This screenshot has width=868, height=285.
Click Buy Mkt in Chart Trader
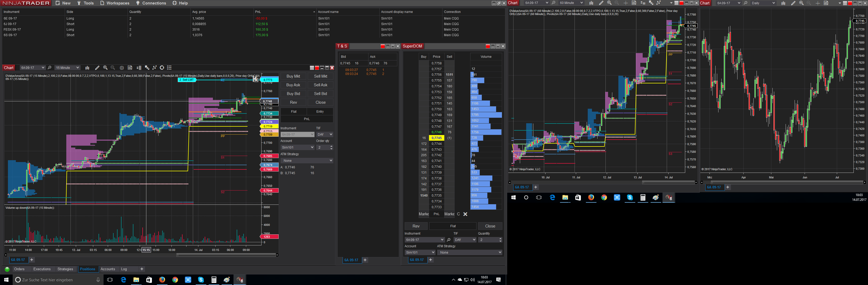(293, 76)
